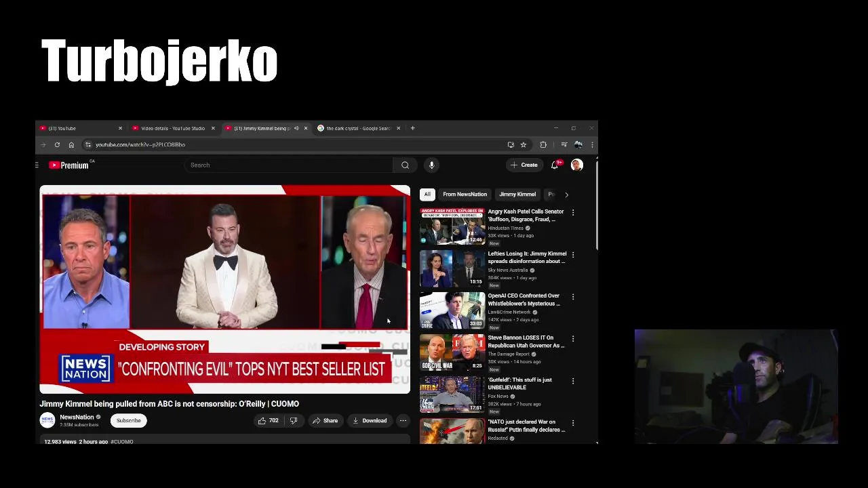Close the (31) YouTube tab

[120, 128]
